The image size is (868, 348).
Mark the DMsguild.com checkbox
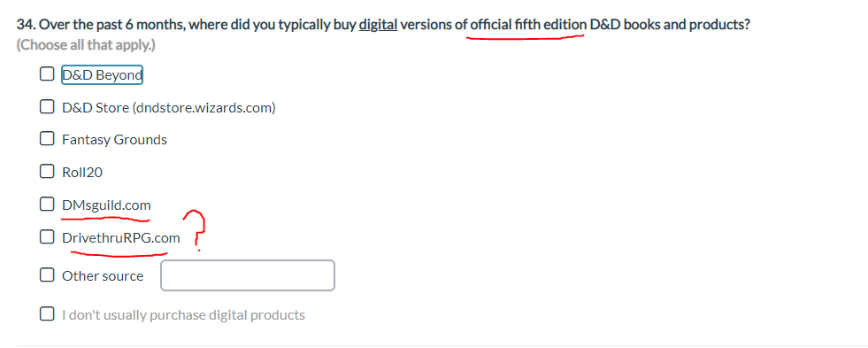pos(47,204)
